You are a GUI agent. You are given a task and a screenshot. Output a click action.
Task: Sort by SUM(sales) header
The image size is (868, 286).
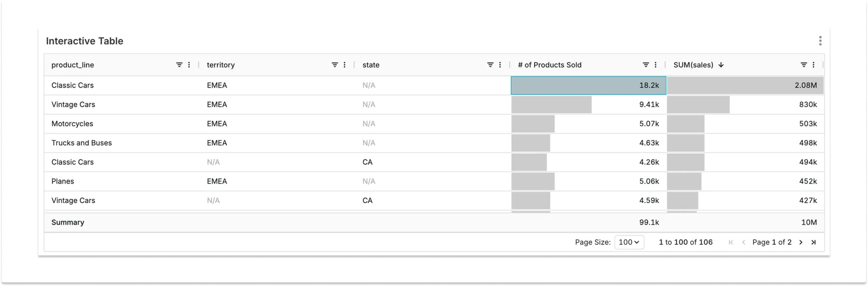[x=693, y=65]
